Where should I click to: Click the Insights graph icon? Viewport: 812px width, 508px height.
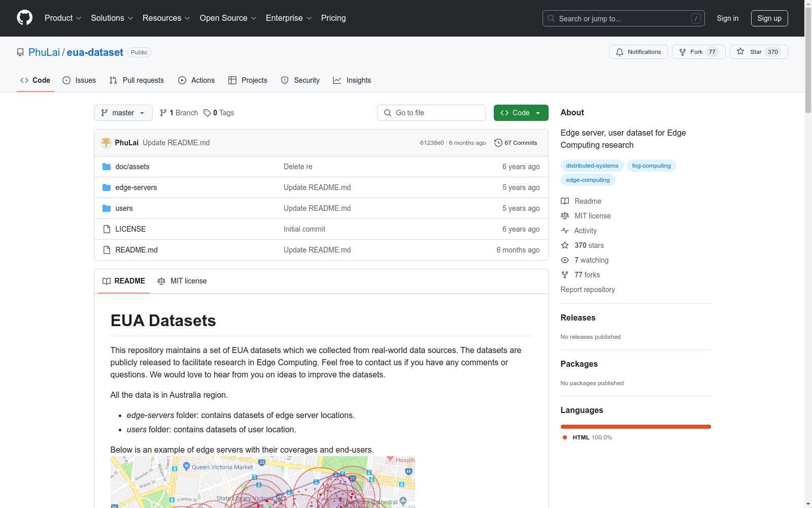(x=337, y=80)
